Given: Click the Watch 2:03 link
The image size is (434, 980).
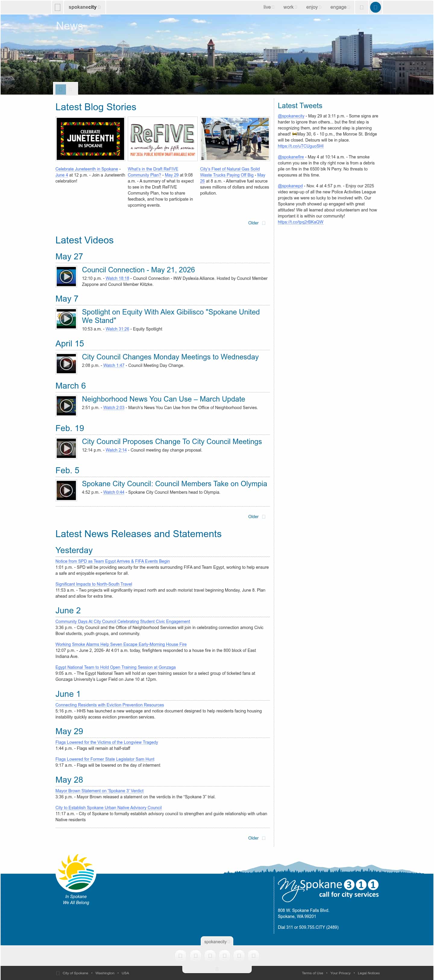Looking at the screenshot, I should click(x=114, y=407).
